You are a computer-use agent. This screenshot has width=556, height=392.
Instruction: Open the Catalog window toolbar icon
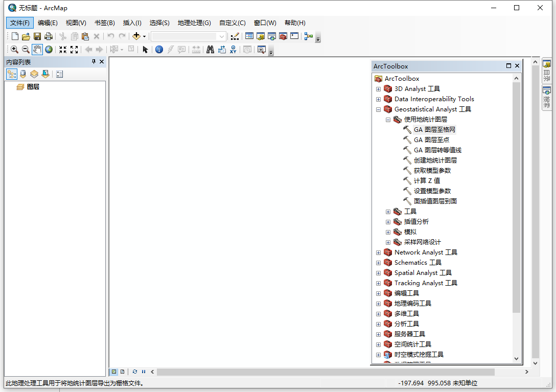[261, 36]
